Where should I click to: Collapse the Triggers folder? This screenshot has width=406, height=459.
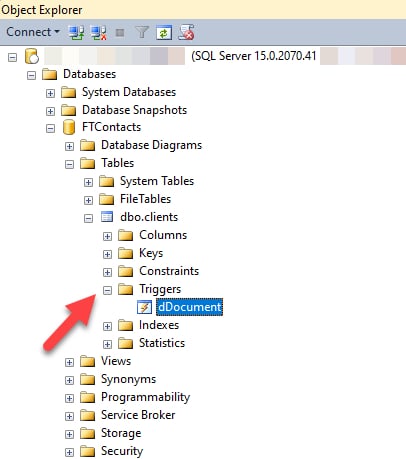[107, 290]
